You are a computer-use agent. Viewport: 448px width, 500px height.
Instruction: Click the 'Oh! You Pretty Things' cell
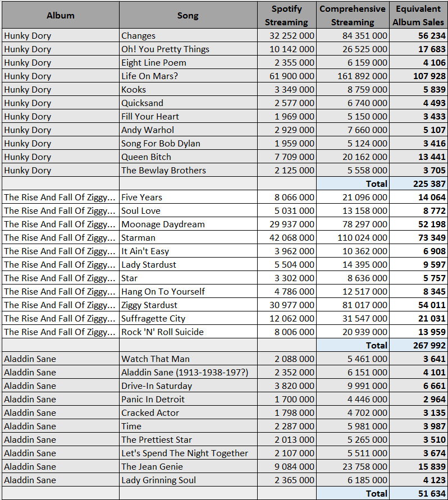pos(188,49)
